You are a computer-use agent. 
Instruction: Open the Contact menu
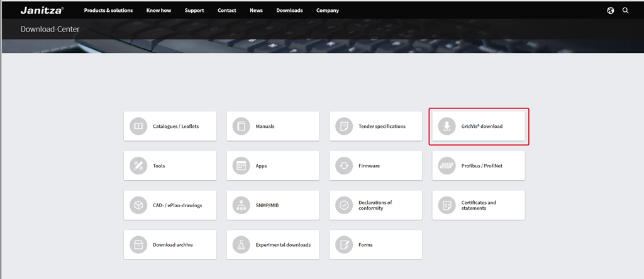tap(226, 11)
